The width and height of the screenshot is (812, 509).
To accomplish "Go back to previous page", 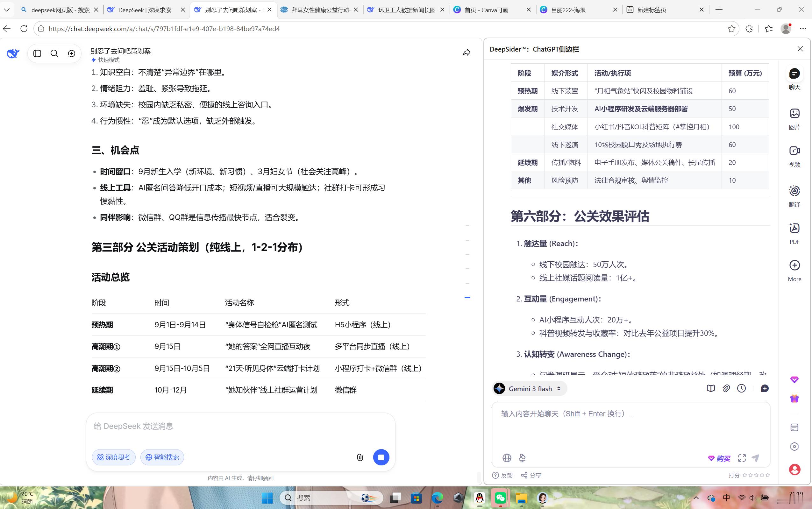I will click(7, 29).
